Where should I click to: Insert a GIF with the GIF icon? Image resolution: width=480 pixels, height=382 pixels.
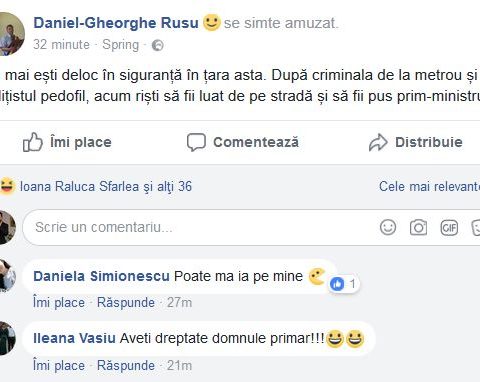tap(449, 228)
